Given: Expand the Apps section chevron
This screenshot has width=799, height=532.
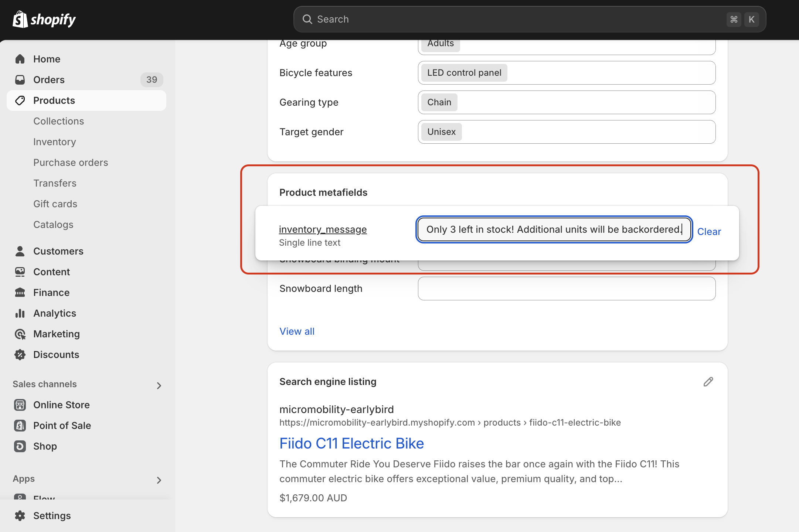Looking at the screenshot, I should click(x=159, y=480).
